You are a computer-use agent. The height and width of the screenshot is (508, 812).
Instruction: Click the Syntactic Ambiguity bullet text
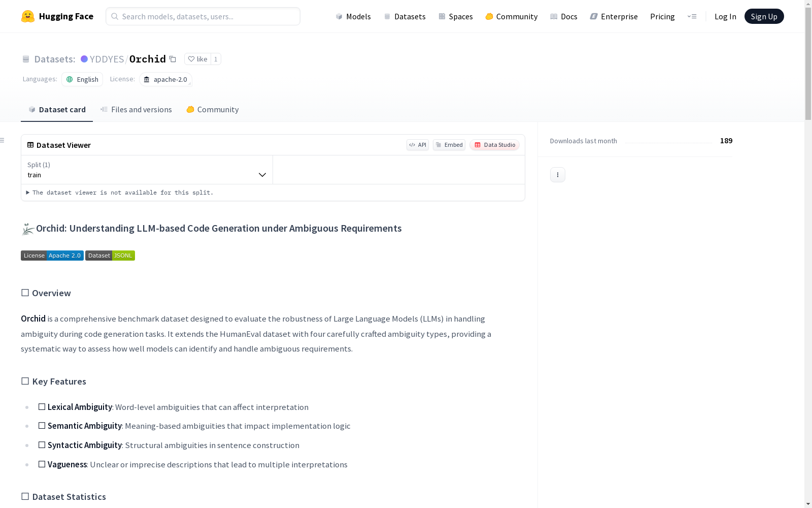coord(168,445)
